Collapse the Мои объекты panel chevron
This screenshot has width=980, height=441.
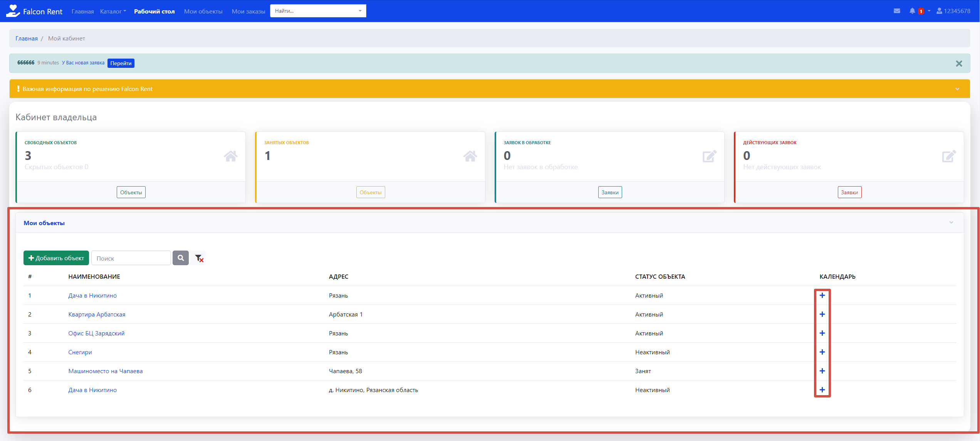tap(951, 222)
